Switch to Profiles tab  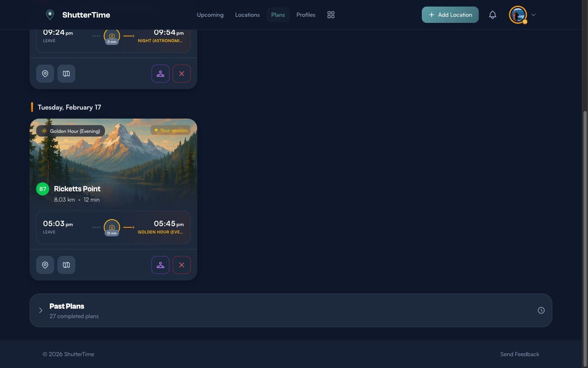[306, 15]
